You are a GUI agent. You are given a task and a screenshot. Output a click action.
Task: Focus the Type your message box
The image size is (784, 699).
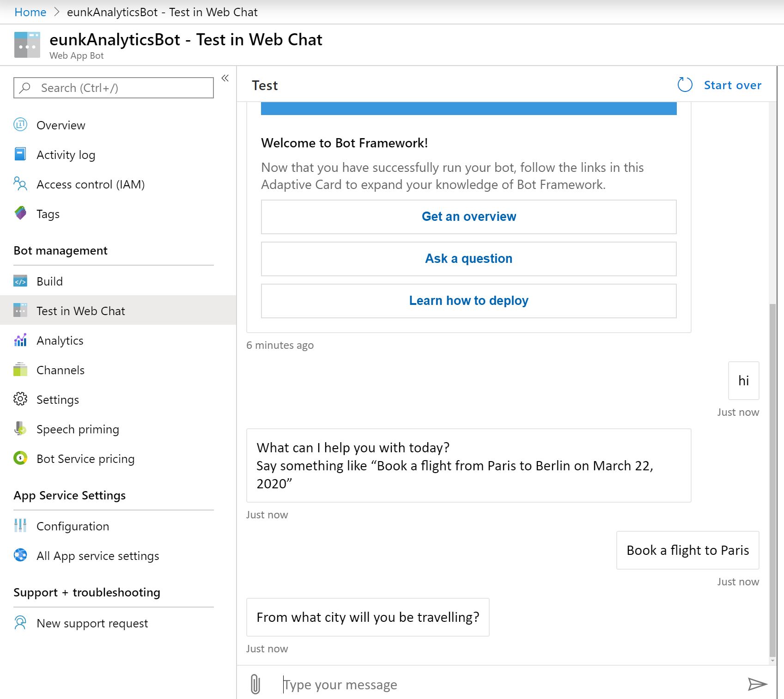click(508, 684)
